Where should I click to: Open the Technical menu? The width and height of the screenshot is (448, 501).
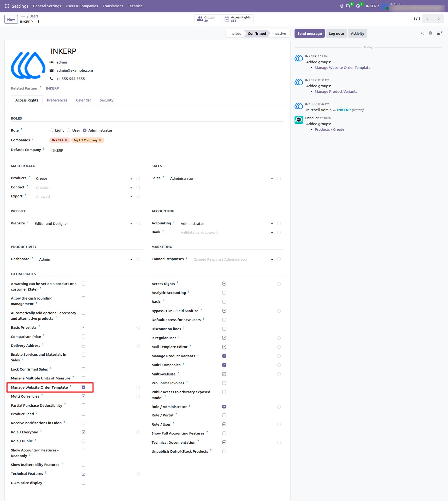pos(135,6)
